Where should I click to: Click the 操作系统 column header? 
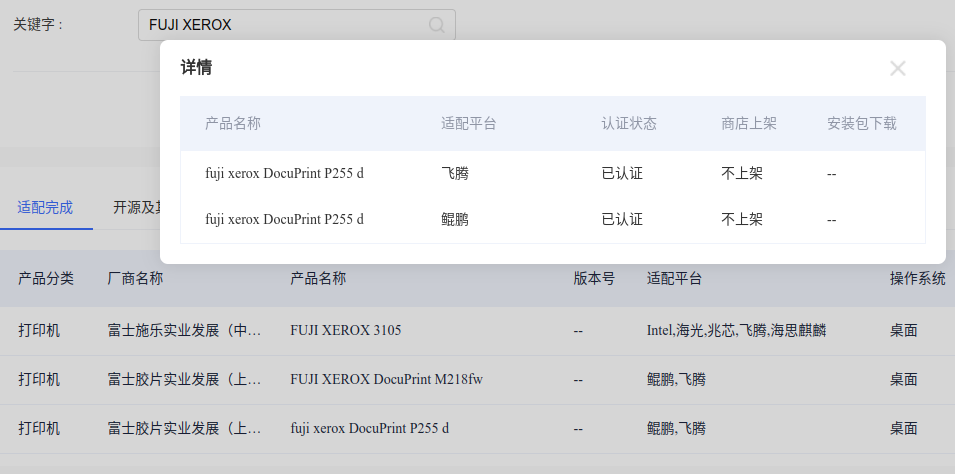(x=918, y=278)
